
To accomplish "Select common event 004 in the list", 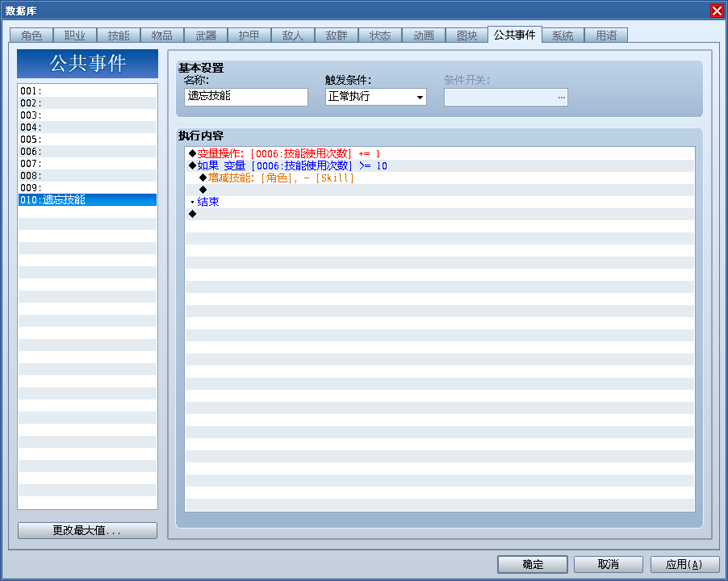I will [x=87, y=127].
